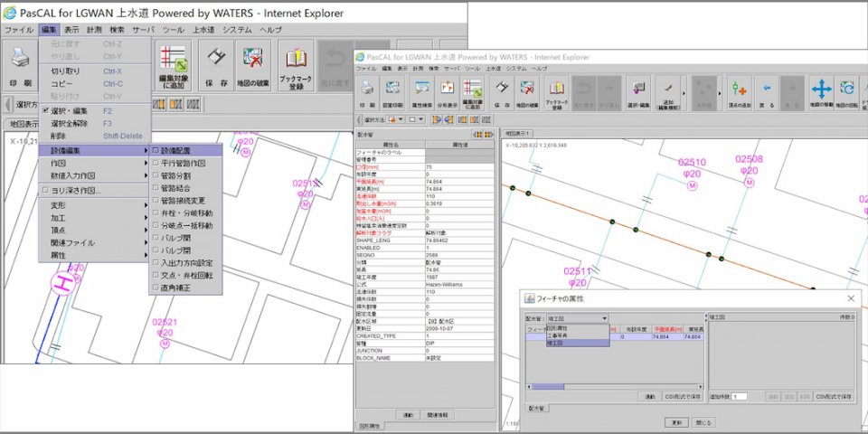Image resolution: width=868 pixels, height=434 pixels.
Task: Click rightmost selection-mode icon in the left window's second toolbar
Action: 193,104
